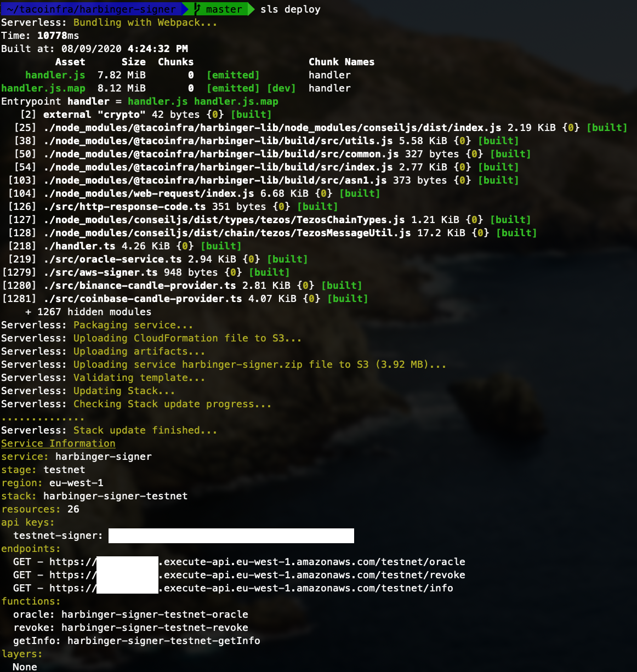The image size is (637, 672).
Task: Click the testnet/revoke endpoint URL
Action: click(257, 575)
